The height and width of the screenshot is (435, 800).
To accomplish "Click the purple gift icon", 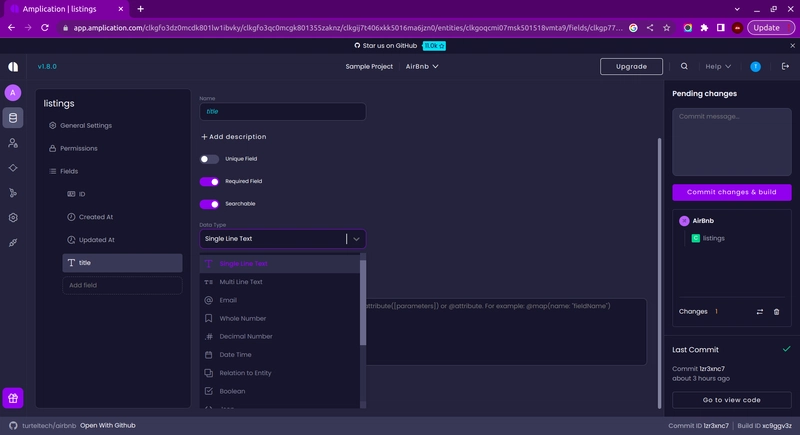I will pos(13,398).
